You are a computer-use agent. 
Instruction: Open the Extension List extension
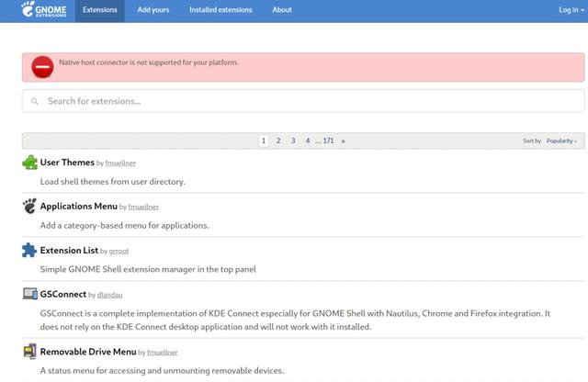coord(69,250)
